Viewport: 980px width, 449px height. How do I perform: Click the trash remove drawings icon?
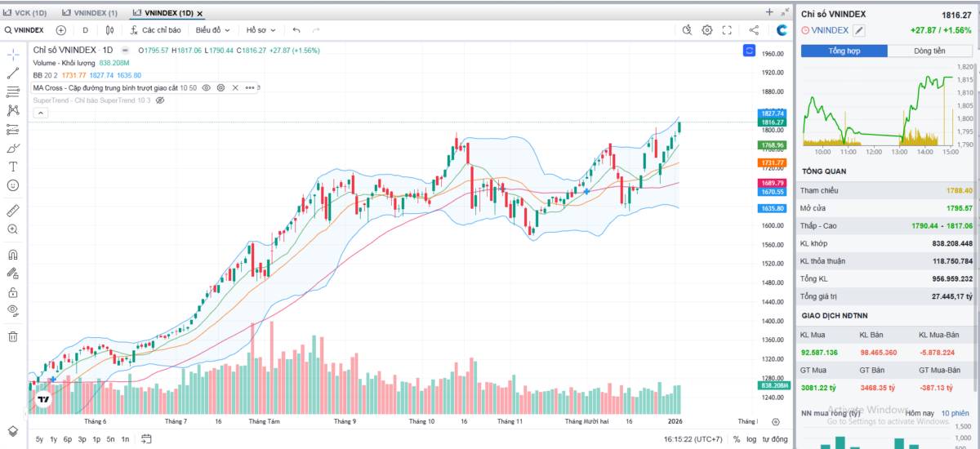pos(13,336)
